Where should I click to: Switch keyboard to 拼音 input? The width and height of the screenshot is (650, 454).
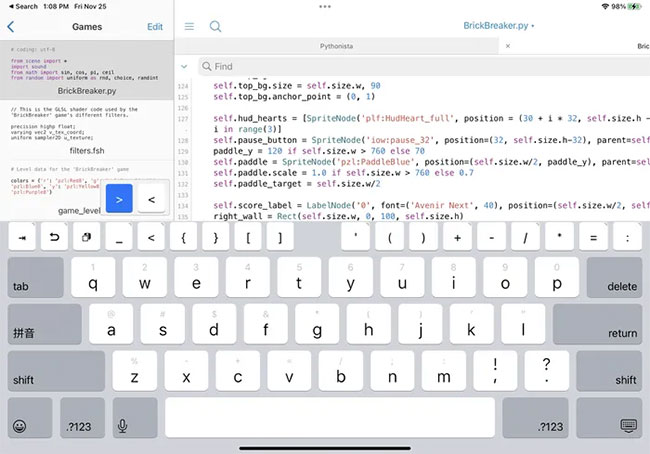[x=45, y=324]
